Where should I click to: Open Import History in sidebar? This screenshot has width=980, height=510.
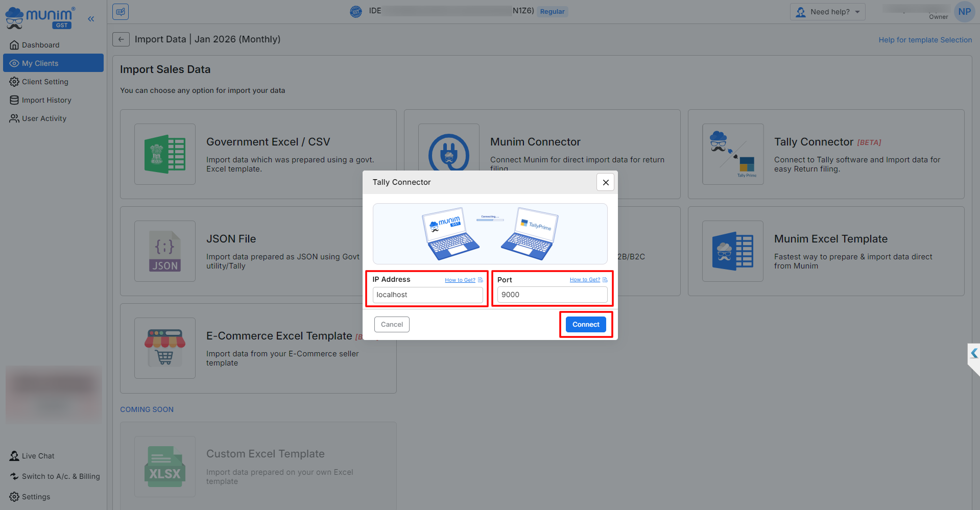coord(46,100)
